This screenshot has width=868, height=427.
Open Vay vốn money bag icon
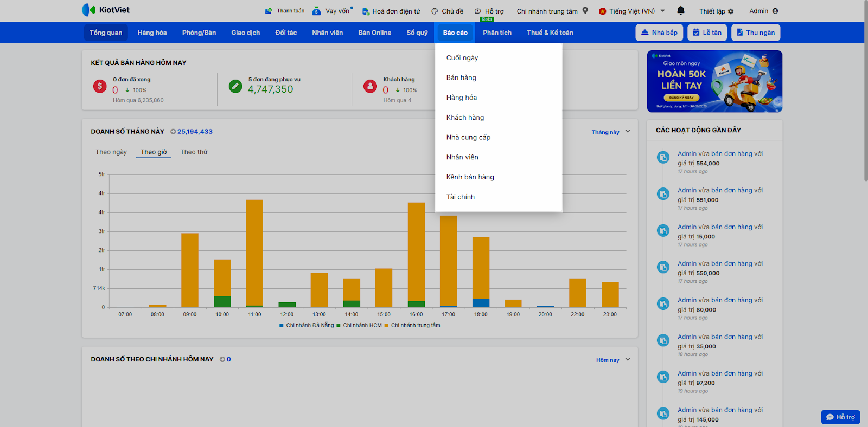316,11
